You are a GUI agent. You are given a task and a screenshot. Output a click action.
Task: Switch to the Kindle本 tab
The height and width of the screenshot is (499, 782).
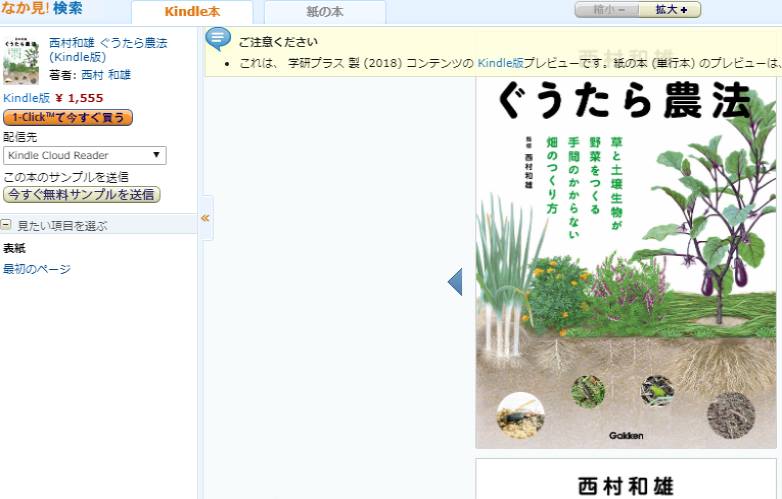point(192,12)
